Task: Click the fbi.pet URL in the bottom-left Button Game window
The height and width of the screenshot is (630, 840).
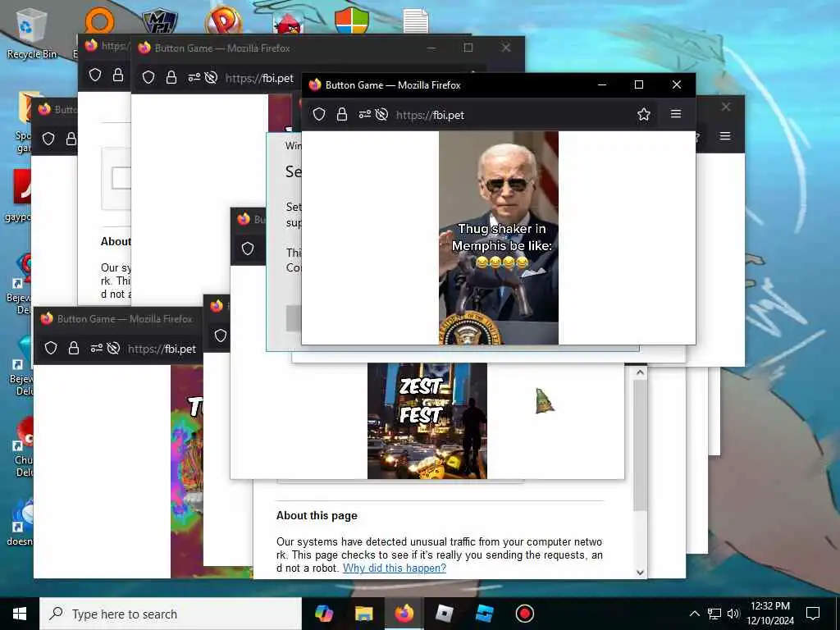Action: point(162,349)
